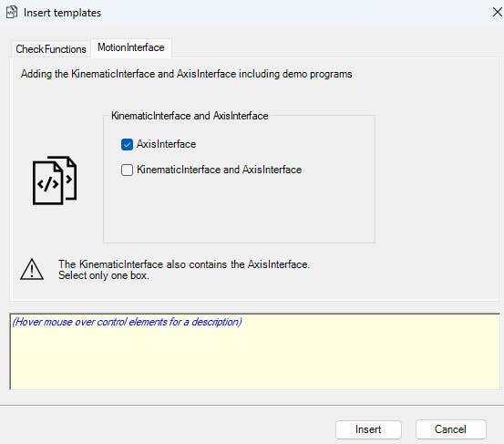
Task: Click the Insert button
Action: (368, 429)
